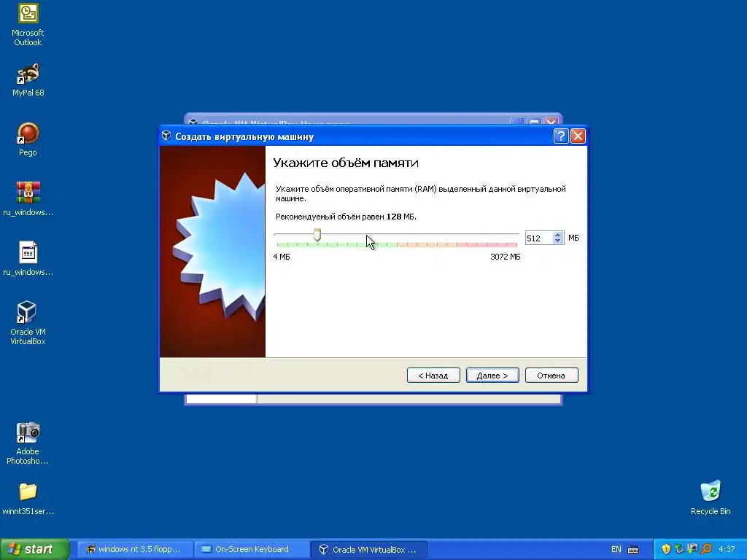
Task: Open the EN language indicator
Action: pyautogui.click(x=616, y=550)
